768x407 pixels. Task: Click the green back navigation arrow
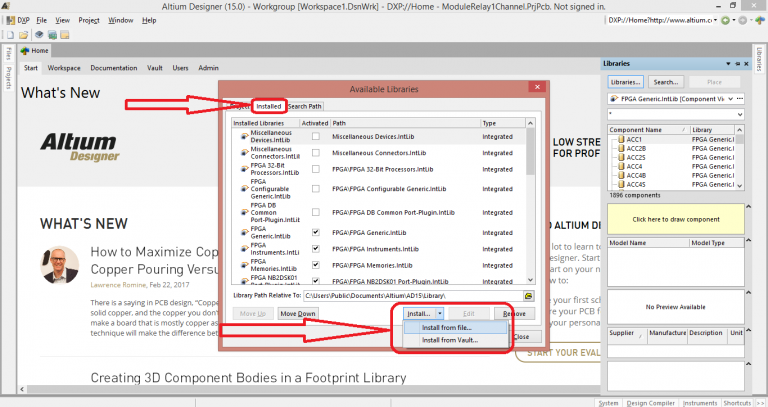[725, 20]
